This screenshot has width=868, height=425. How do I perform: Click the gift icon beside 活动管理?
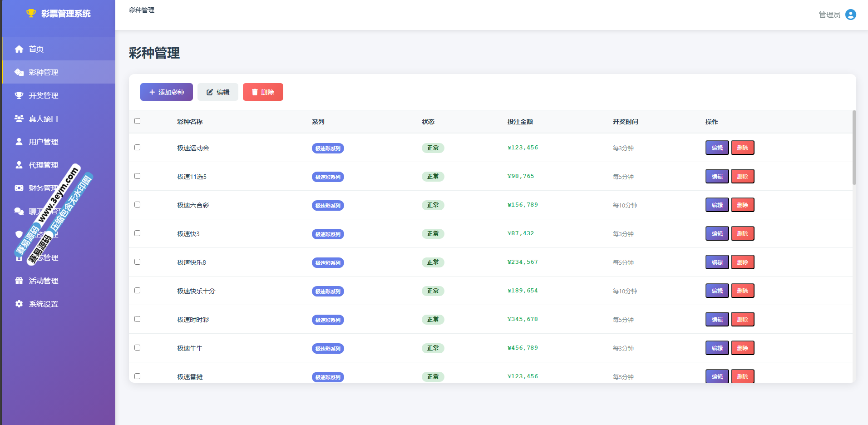pos(19,281)
